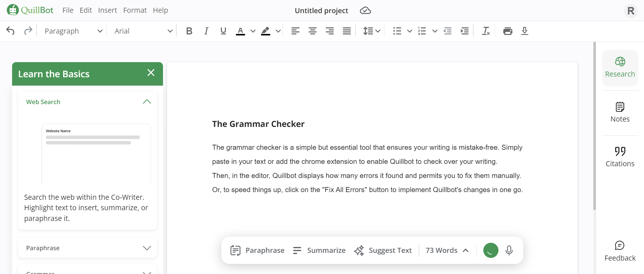Image resolution: width=644 pixels, height=274 pixels.
Task: Open the File menu
Action: click(x=68, y=10)
